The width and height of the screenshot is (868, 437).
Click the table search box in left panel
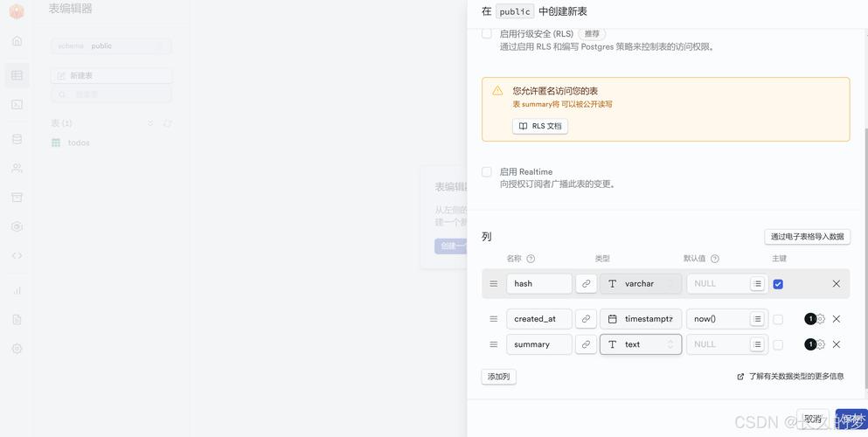point(111,94)
